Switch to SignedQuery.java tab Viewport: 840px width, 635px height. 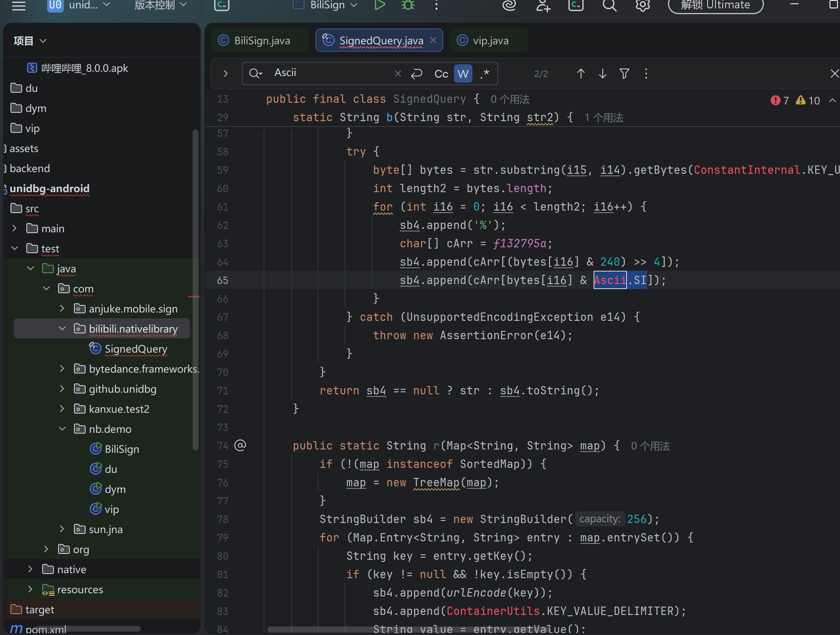379,41
